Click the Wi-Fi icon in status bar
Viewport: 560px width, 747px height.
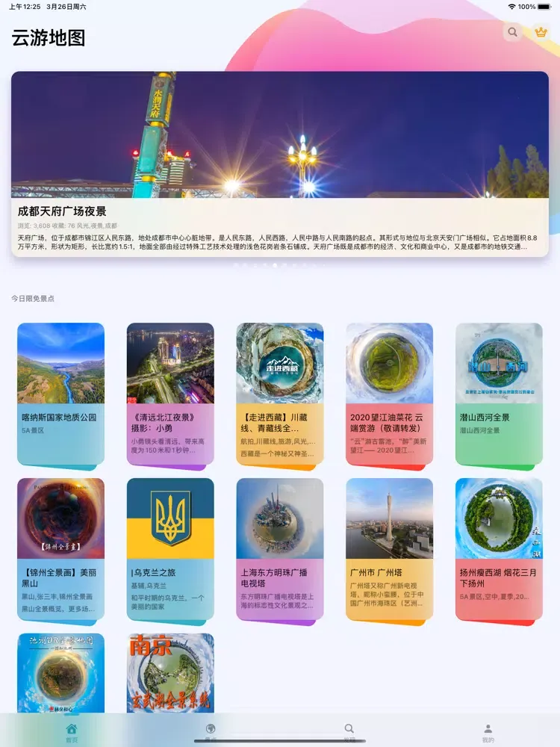tap(512, 7)
